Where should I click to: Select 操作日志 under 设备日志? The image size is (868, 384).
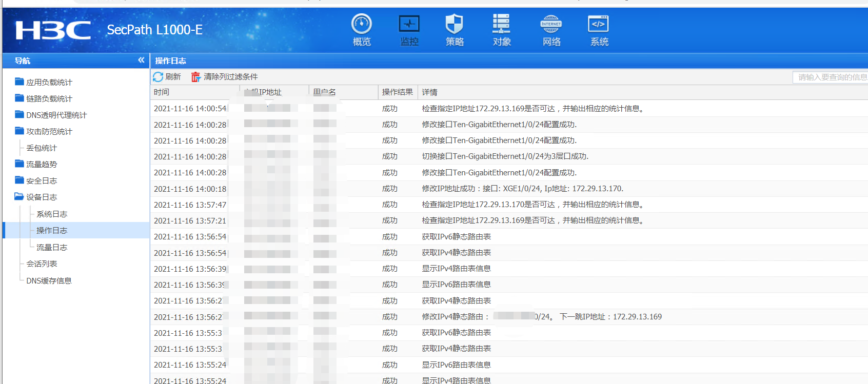[x=52, y=230]
